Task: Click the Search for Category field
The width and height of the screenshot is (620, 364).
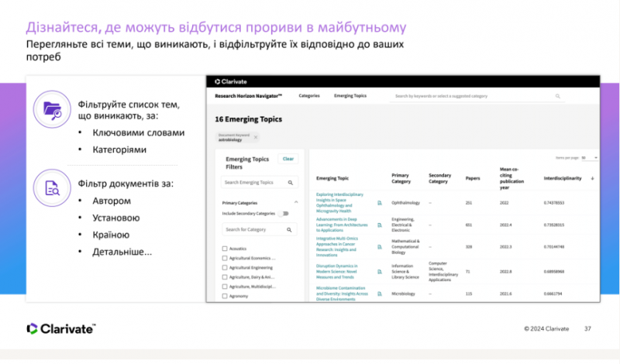Action: (259, 229)
